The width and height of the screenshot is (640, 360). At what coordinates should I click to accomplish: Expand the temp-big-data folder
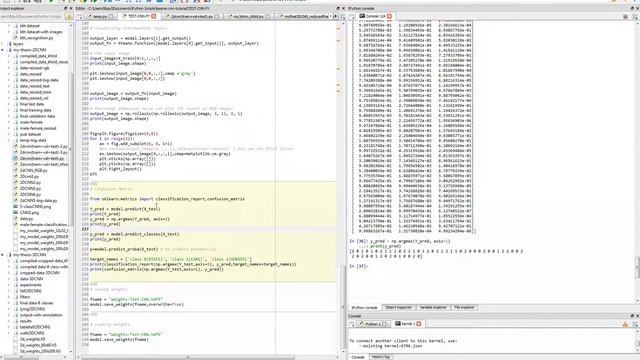(9, 140)
